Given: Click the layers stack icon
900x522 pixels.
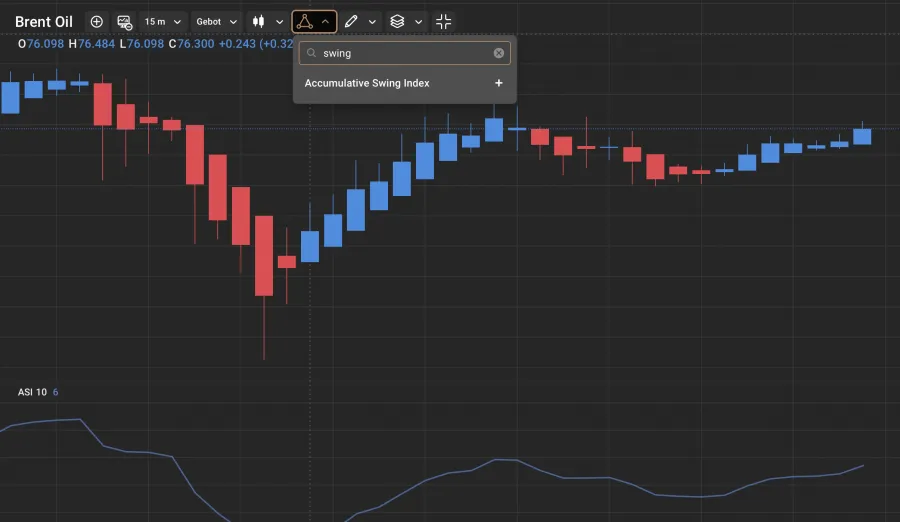Looking at the screenshot, I should click(397, 22).
